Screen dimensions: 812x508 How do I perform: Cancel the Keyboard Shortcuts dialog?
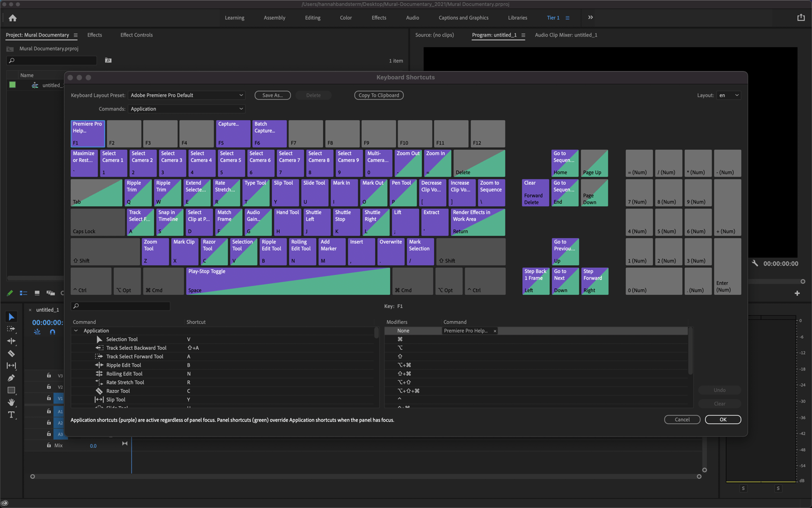pos(682,420)
